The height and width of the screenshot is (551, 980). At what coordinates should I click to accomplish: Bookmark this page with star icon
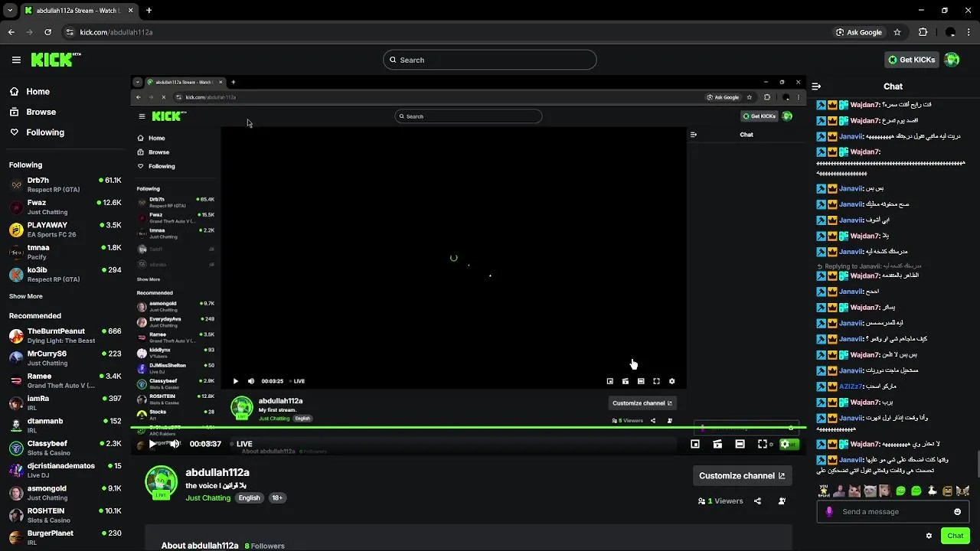[x=897, y=32]
